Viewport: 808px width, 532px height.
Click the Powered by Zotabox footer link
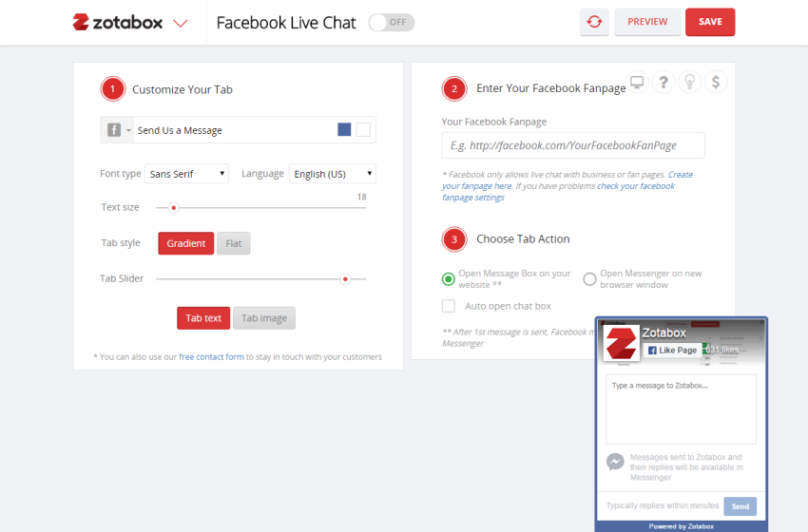681,526
